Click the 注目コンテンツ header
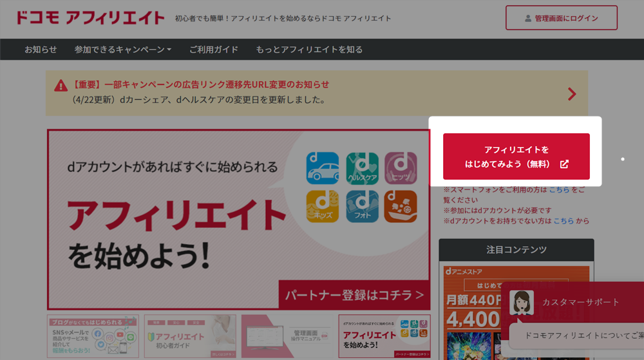644x360 pixels. click(516, 250)
